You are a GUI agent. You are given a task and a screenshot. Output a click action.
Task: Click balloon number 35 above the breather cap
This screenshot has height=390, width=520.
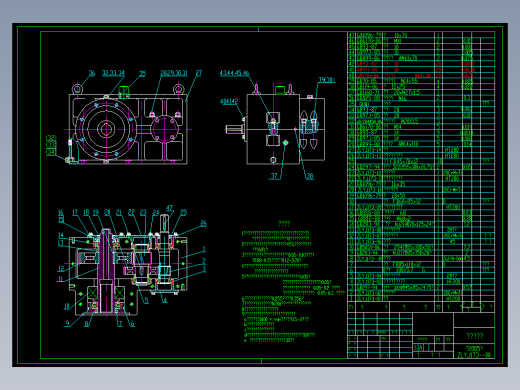click(x=143, y=74)
